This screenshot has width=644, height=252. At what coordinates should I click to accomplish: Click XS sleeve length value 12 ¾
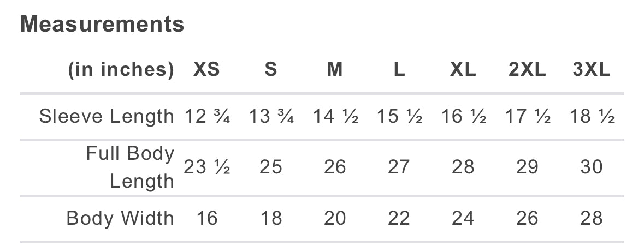[x=206, y=117]
